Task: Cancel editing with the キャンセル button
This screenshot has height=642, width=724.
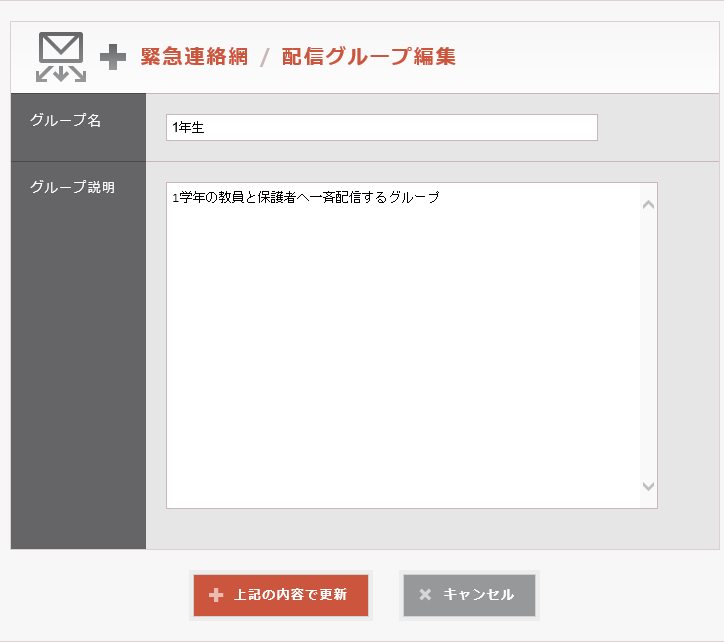Action: [469, 595]
